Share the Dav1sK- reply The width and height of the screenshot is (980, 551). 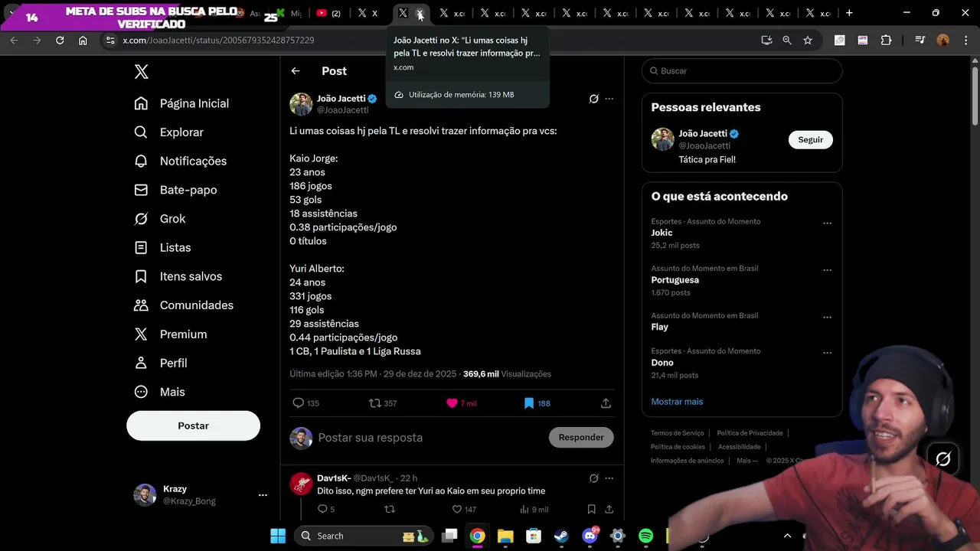[609, 510]
